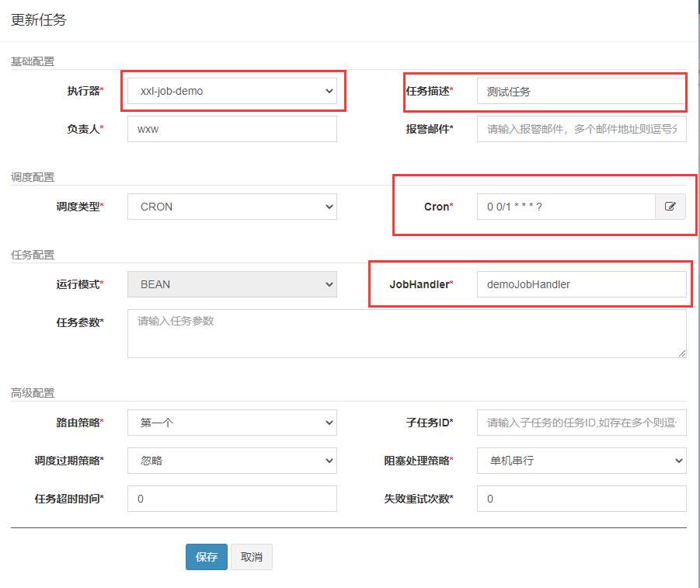Click the 取消 button

(252, 557)
